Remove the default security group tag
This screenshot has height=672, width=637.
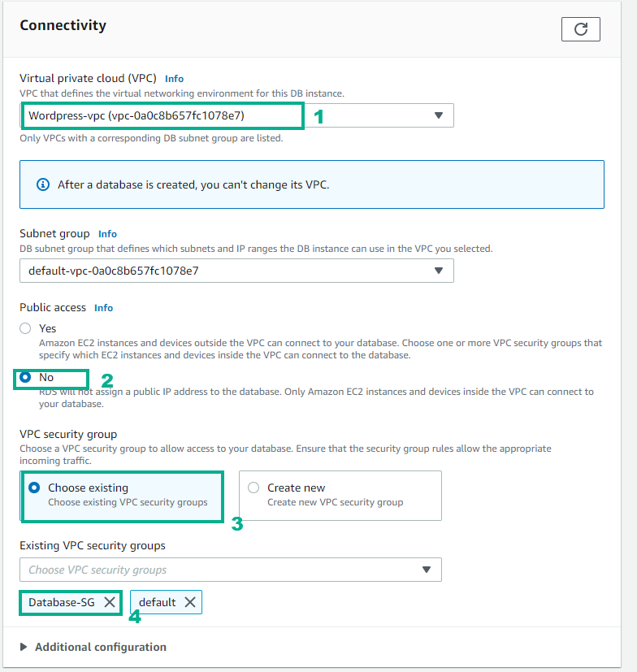189,602
